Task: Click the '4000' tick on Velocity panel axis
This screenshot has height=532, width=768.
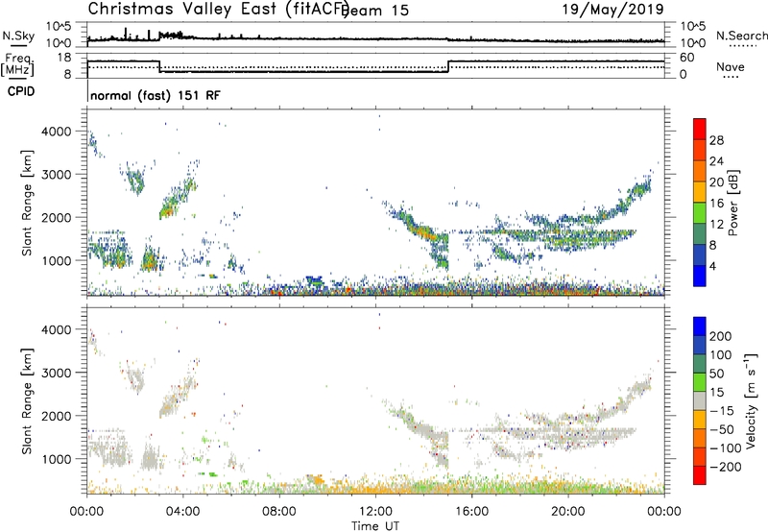Action: [x=57, y=329]
